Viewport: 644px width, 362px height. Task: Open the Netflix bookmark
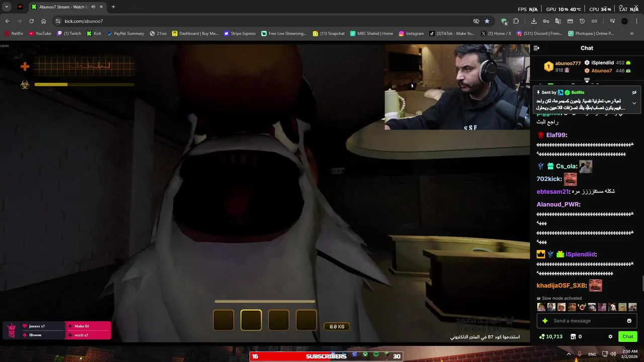[14, 34]
